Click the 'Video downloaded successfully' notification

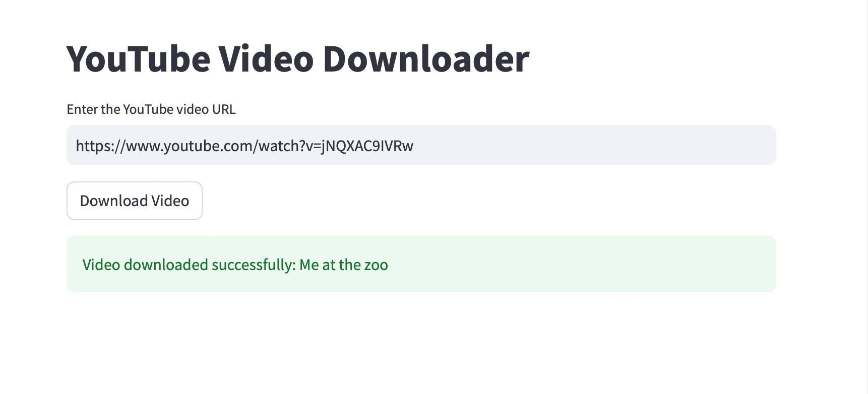click(x=235, y=265)
